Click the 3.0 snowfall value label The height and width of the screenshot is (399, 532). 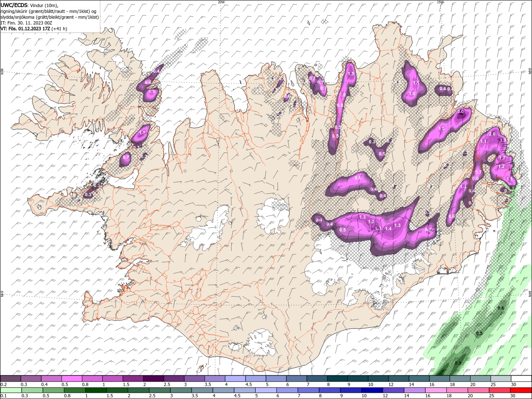click(x=461, y=112)
